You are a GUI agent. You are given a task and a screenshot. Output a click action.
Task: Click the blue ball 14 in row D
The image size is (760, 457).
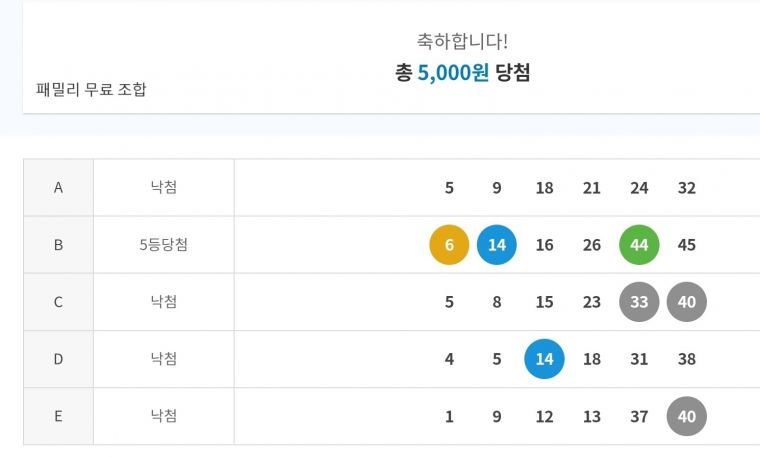544,359
